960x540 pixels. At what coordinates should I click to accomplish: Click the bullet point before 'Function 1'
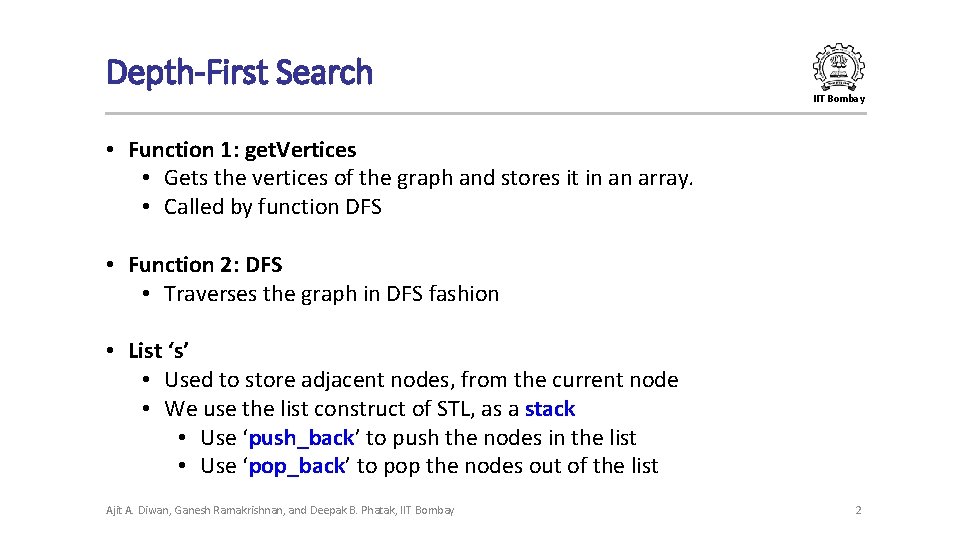coord(115,150)
